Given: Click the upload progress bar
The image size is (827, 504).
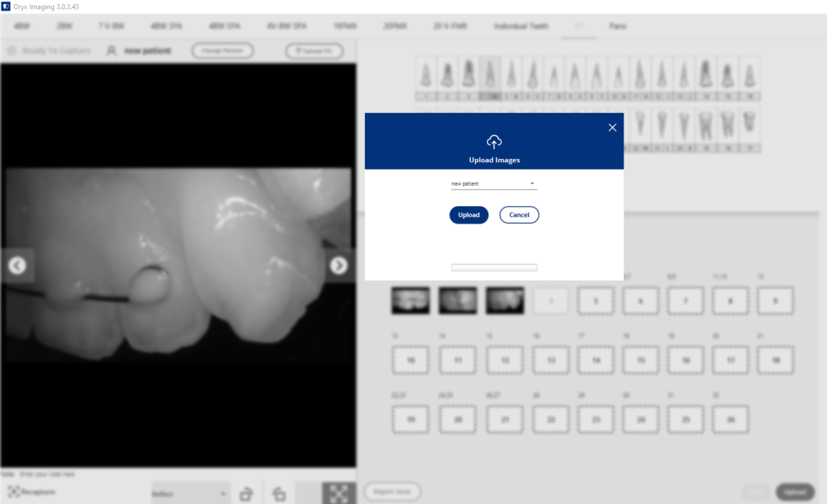Looking at the screenshot, I should [x=493, y=267].
